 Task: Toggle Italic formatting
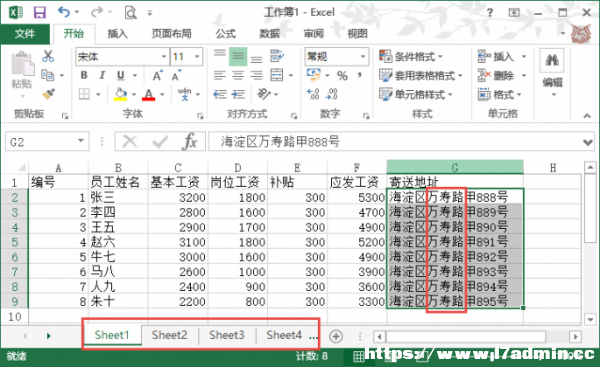click(x=102, y=75)
